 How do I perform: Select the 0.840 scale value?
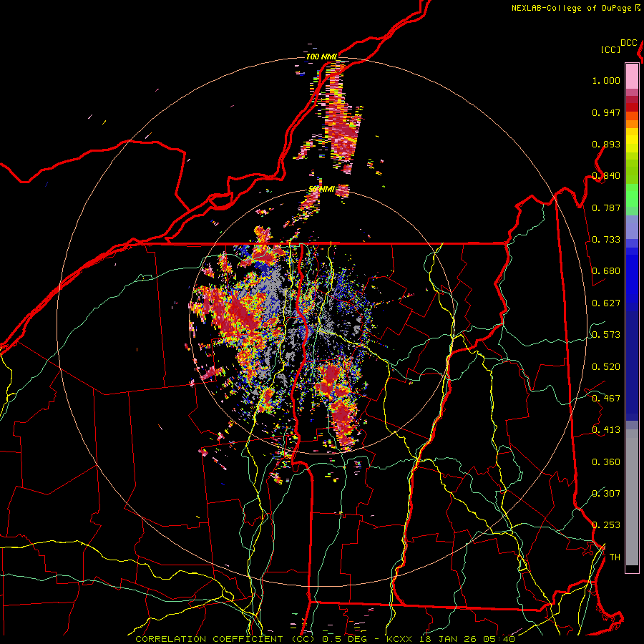[x=606, y=176]
